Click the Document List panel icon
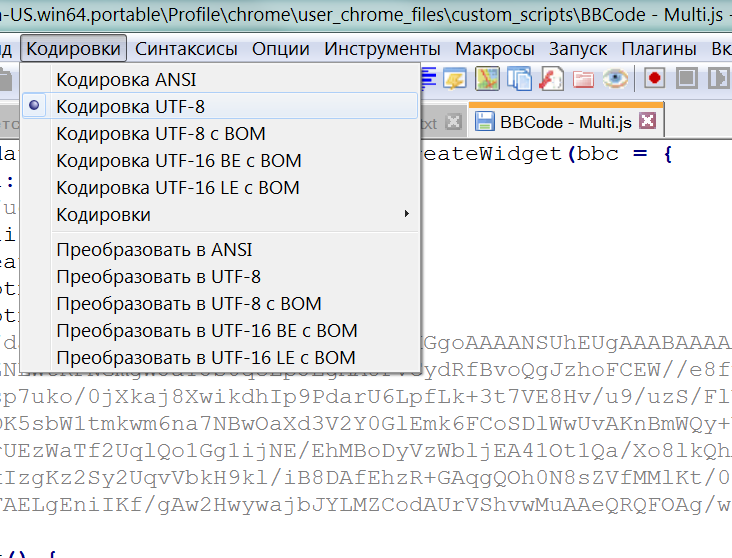Screen dimensions: 732x558 (518, 78)
